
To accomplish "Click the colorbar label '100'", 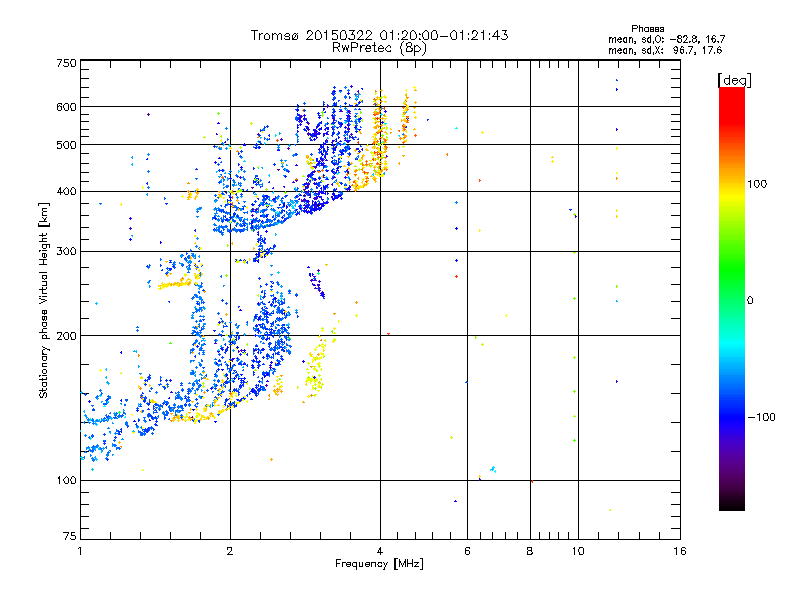I will tap(757, 184).
